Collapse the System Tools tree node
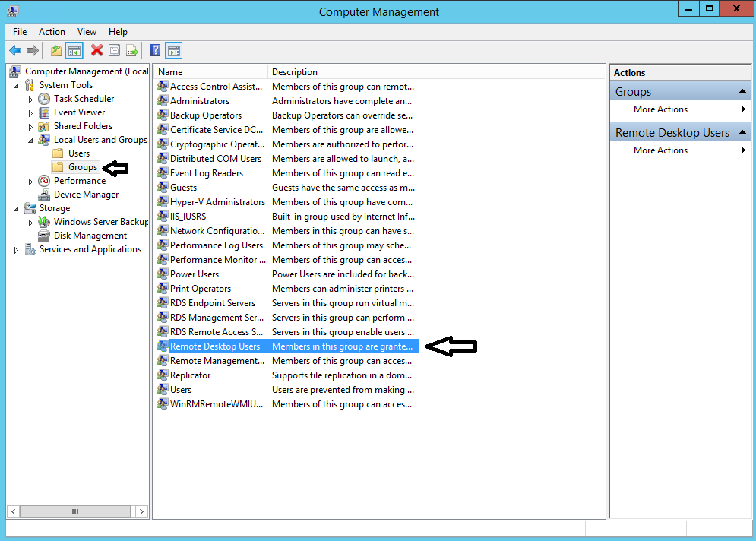 (17, 86)
